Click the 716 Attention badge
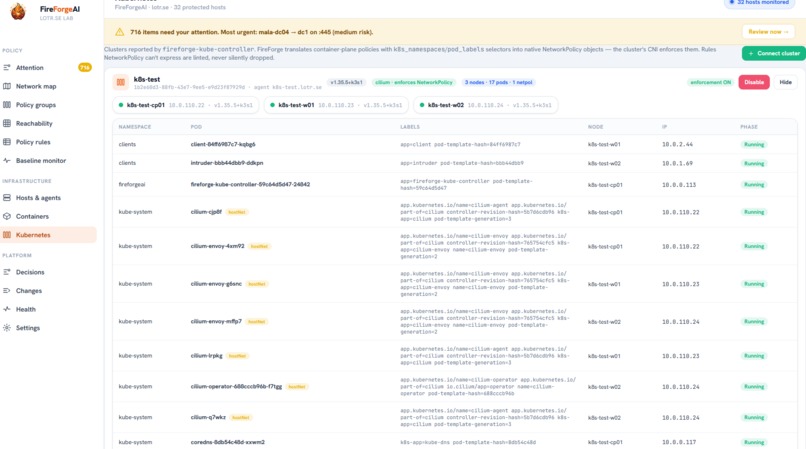 point(85,67)
